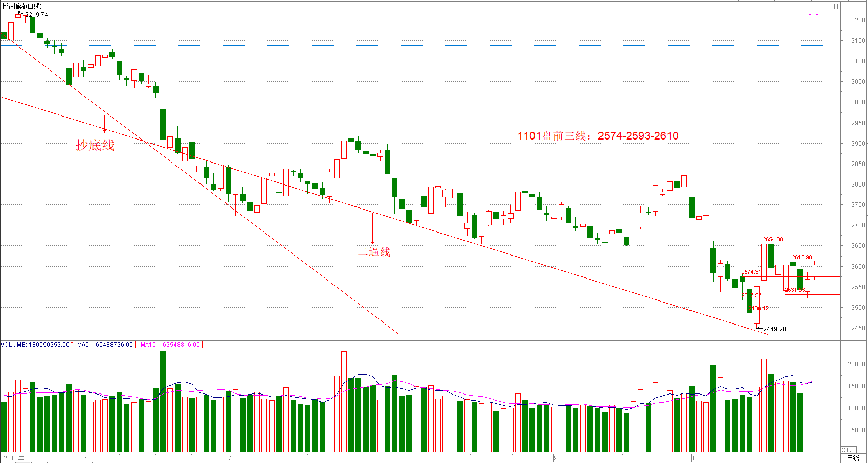Click the red arrow above the 二逼线 label
This screenshot has width=868, height=463.
tap(372, 228)
